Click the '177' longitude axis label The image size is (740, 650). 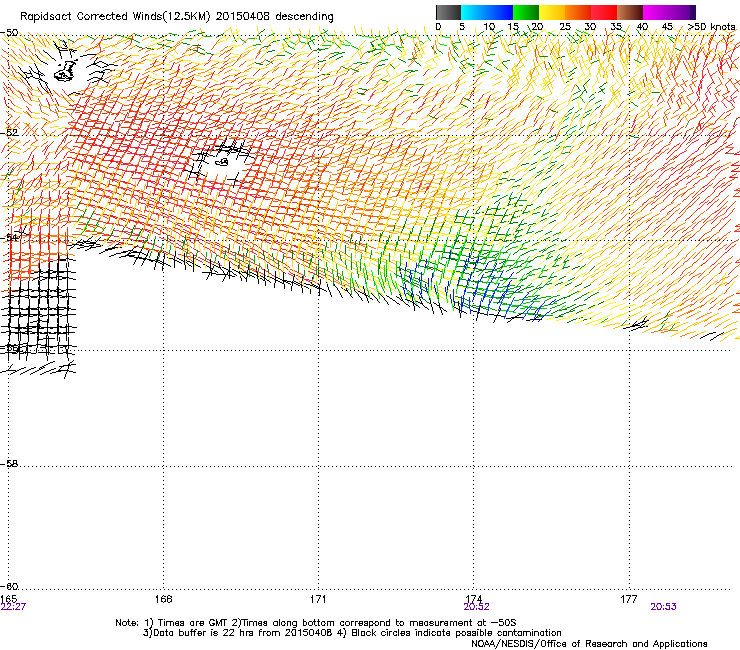629,599
